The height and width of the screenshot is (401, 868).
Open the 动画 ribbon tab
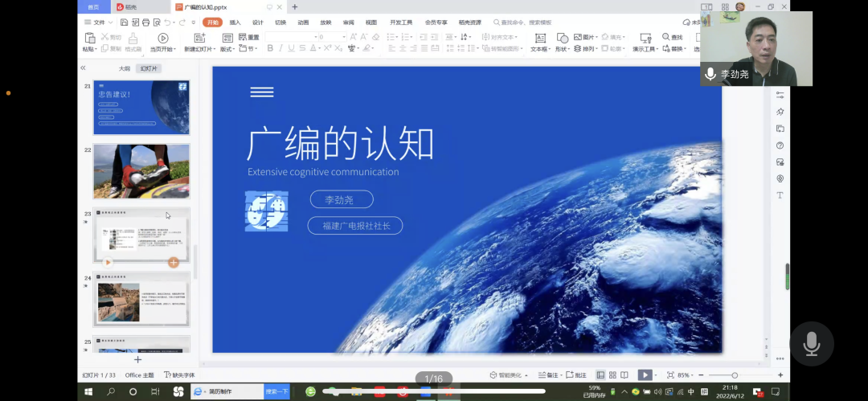(303, 23)
